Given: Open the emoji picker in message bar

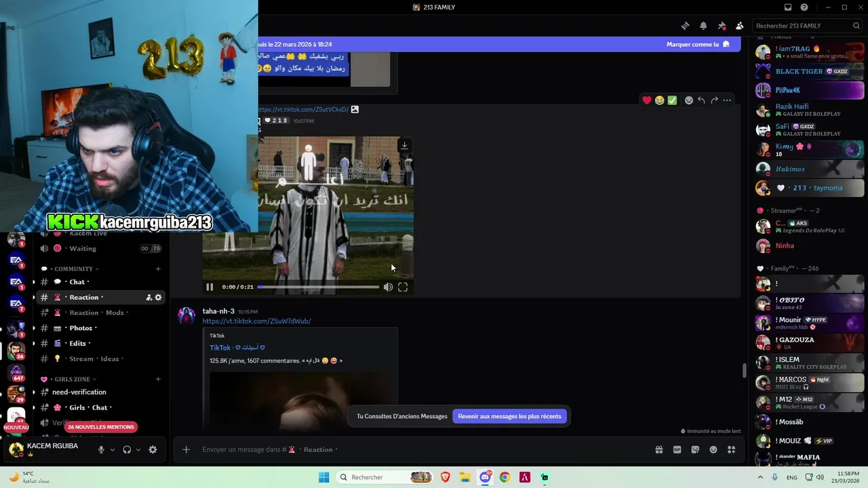Looking at the screenshot, I should click(713, 449).
